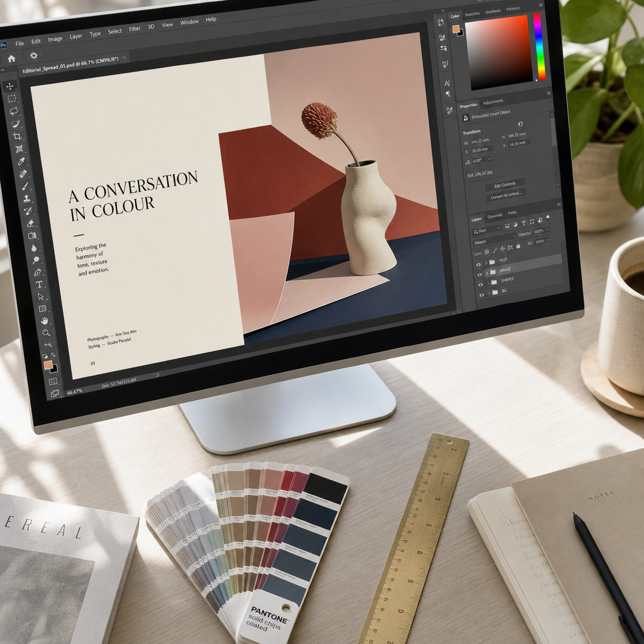Select the Lasso tool
644x644 pixels.
(14, 111)
